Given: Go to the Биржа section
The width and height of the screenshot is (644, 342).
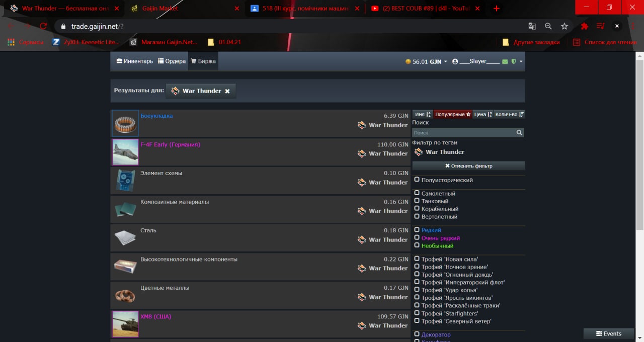Looking at the screenshot, I should coord(203,61).
